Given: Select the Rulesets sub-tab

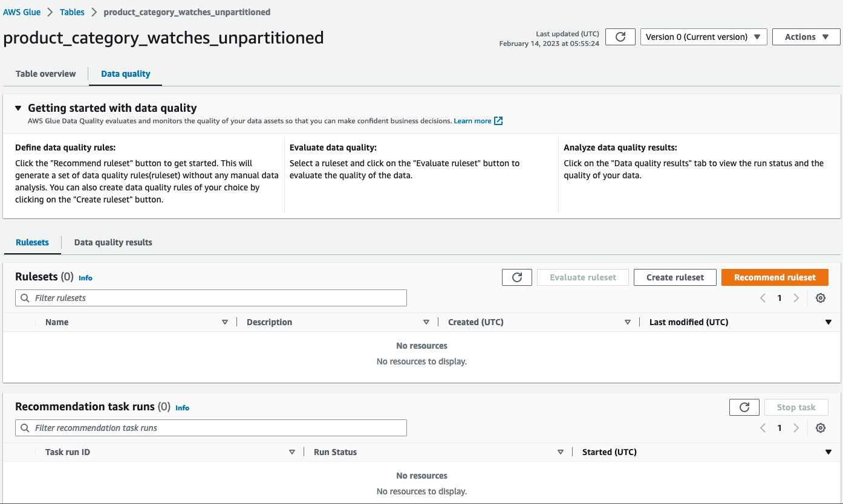Looking at the screenshot, I should point(33,242).
